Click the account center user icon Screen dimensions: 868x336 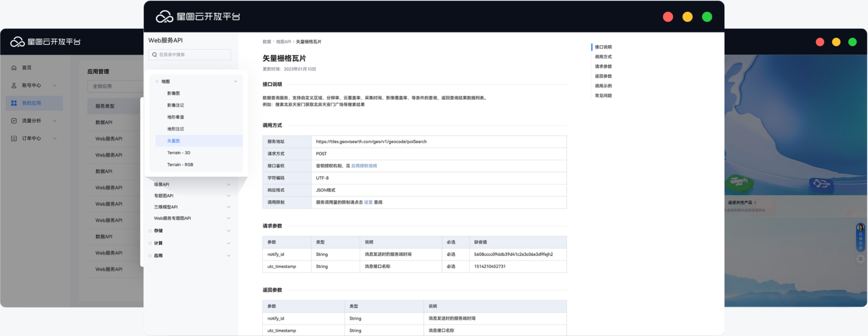point(14,85)
